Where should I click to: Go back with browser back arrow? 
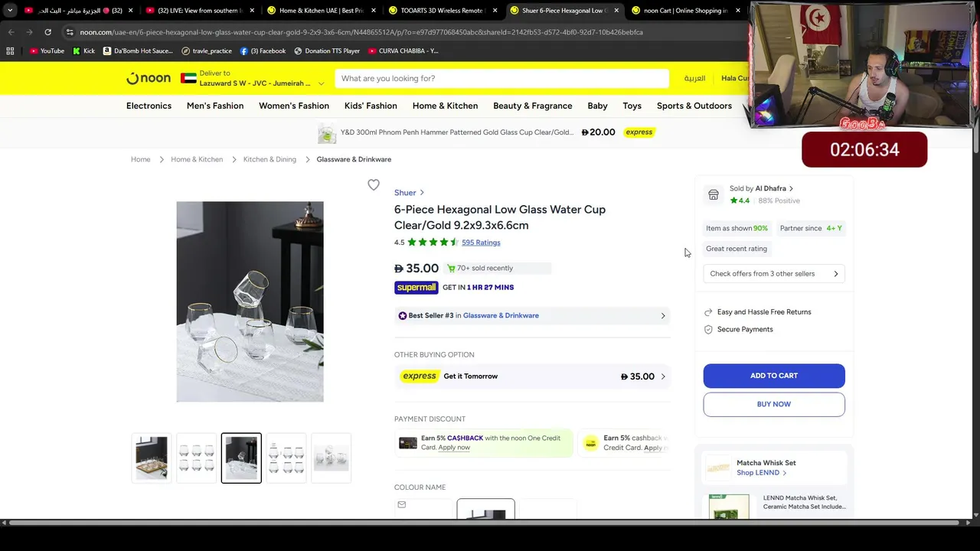11,32
